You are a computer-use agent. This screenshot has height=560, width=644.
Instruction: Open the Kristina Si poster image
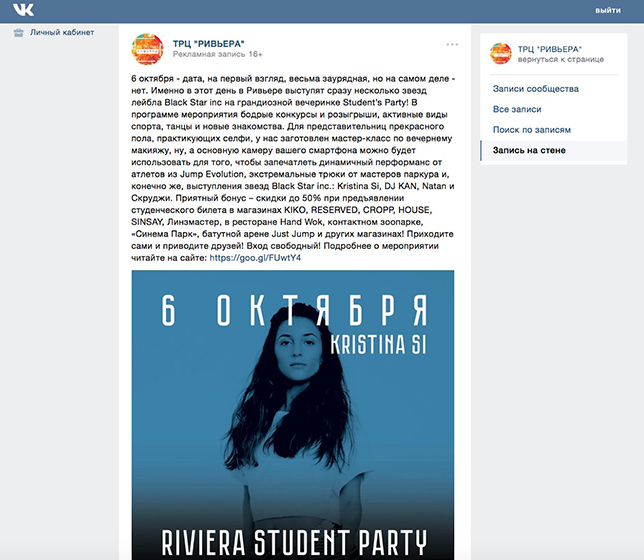click(x=293, y=415)
